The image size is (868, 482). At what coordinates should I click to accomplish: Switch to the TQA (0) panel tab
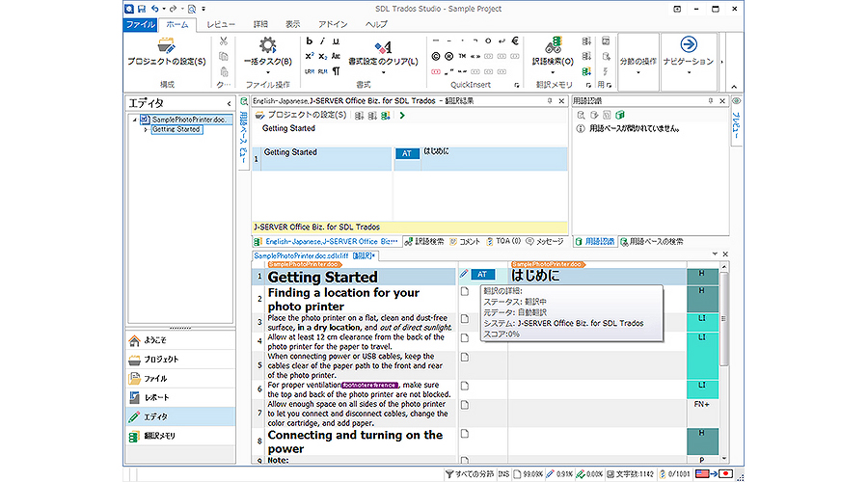(503, 242)
